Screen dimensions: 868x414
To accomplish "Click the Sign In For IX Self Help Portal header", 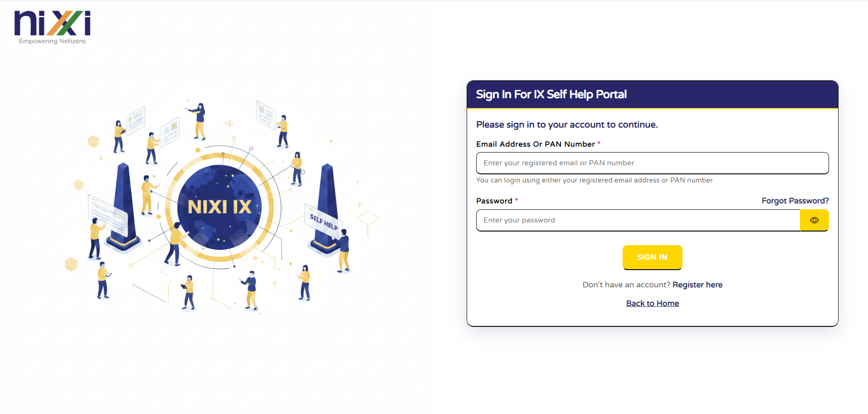I will [x=551, y=94].
